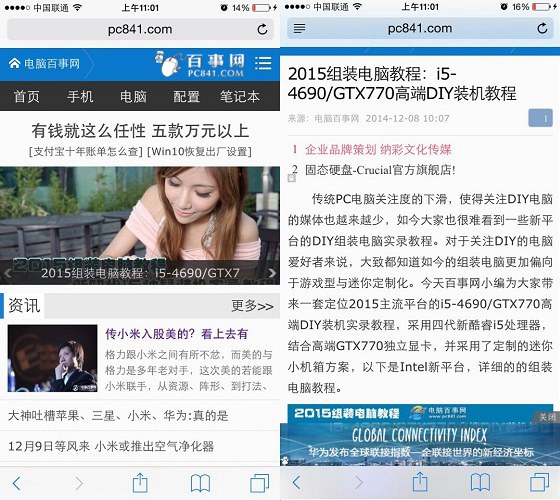The width and height of the screenshot is (560, 500).
Task: Open 有钱就这么任性 headline link
Action: tap(140, 131)
